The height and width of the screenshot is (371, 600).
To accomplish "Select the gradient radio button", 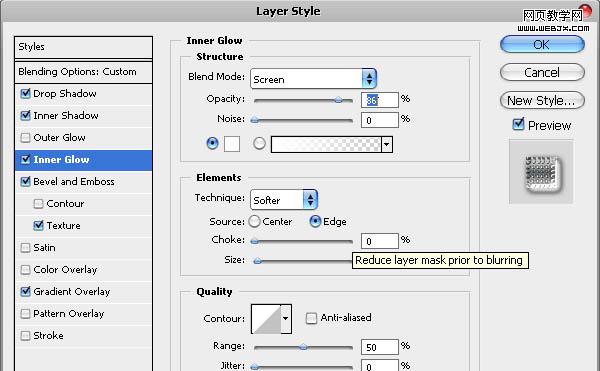I will click(x=259, y=144).
